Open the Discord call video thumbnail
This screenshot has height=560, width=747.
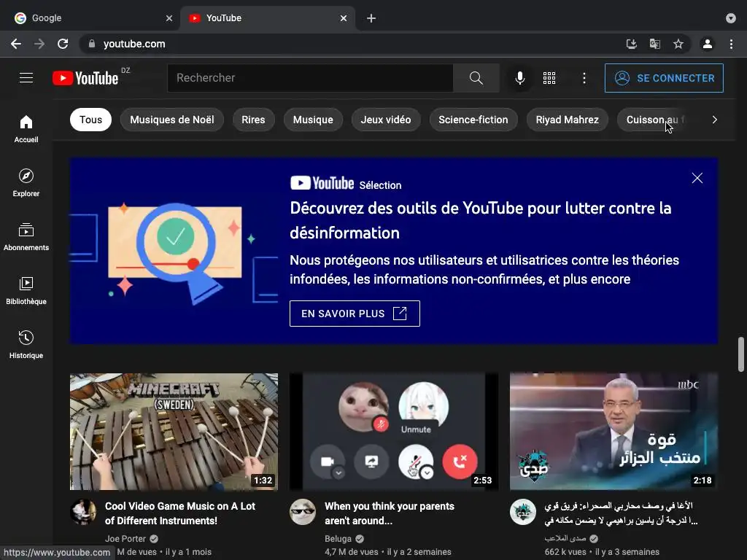(x=393, y=432)
